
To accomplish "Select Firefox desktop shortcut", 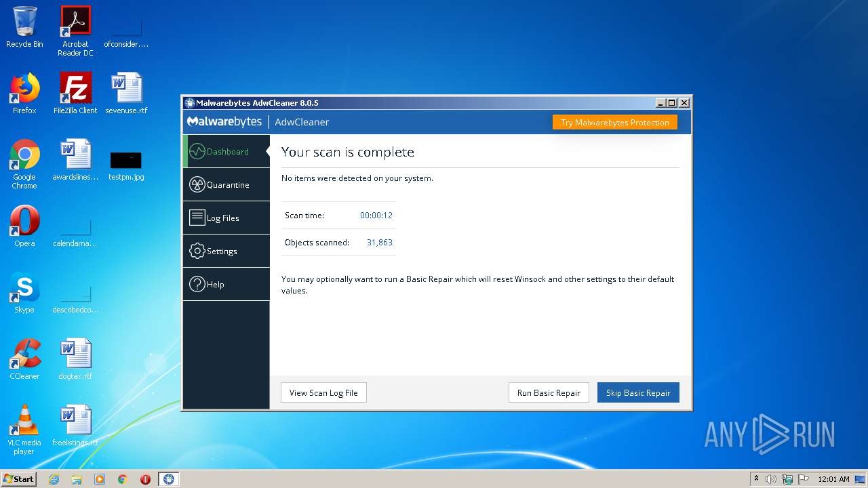I will click(x=24, y=94).
